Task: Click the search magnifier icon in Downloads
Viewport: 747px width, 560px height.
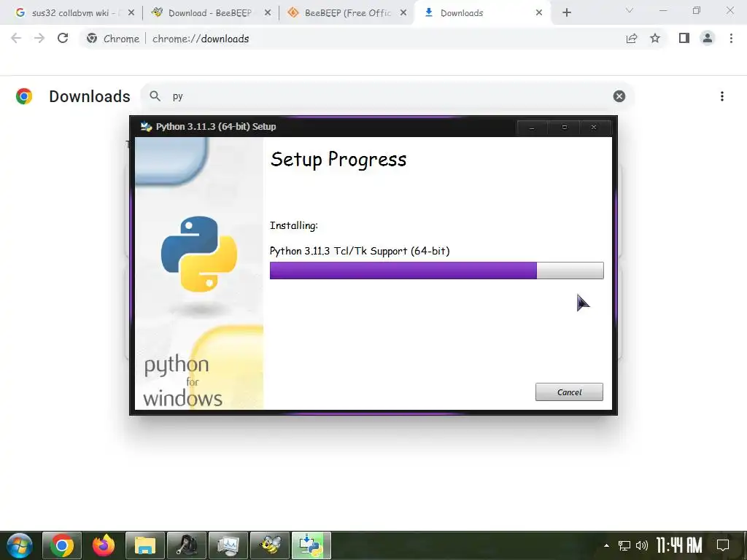Action: [155, 96]
